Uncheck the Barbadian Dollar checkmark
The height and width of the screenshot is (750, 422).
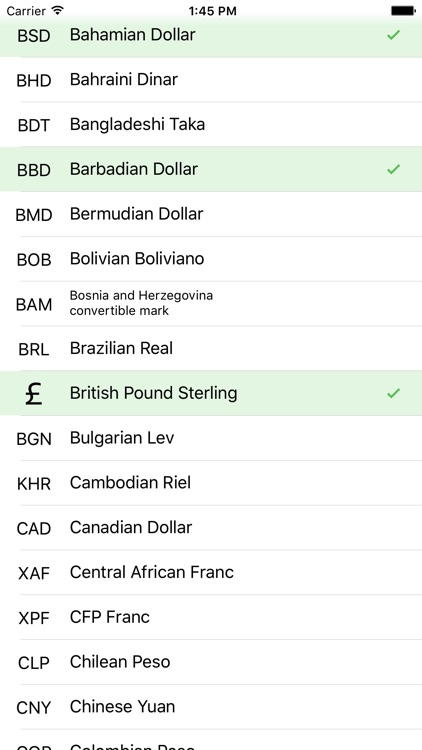(x=393, y=169)
